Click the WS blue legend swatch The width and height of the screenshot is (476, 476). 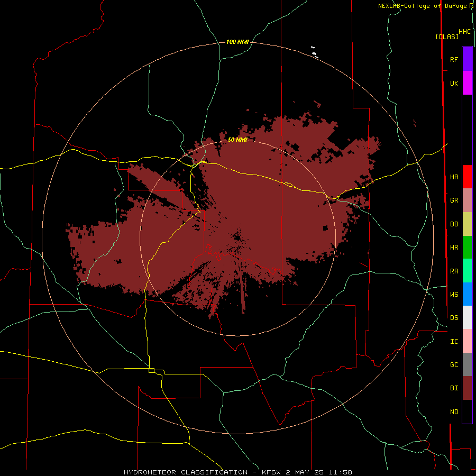[467, 294]
